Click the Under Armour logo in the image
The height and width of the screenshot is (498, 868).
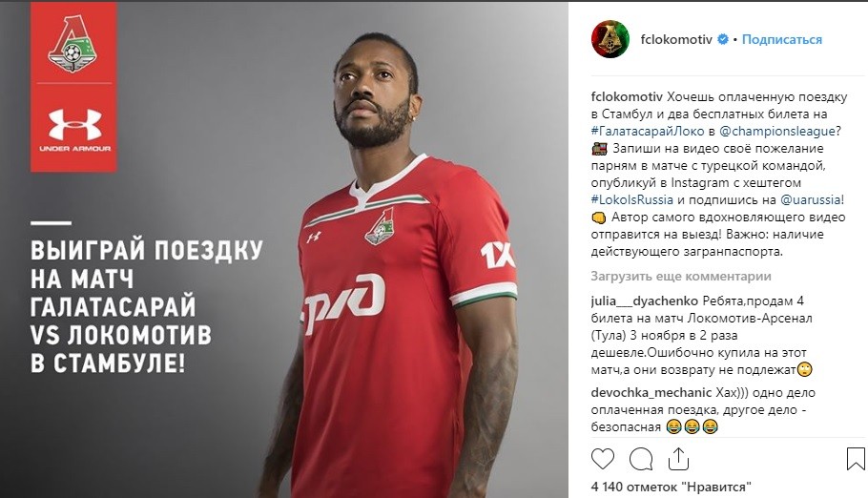tap(74, 130)
